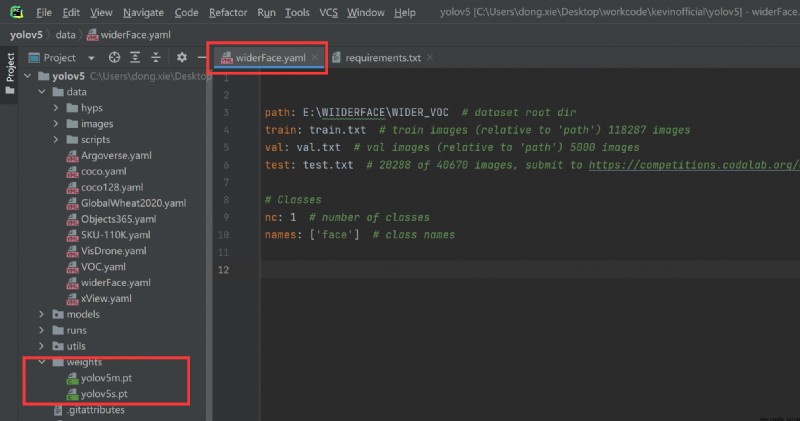
Task: Select yolov5s.pt weights file icon
Action: click(72, 394)
